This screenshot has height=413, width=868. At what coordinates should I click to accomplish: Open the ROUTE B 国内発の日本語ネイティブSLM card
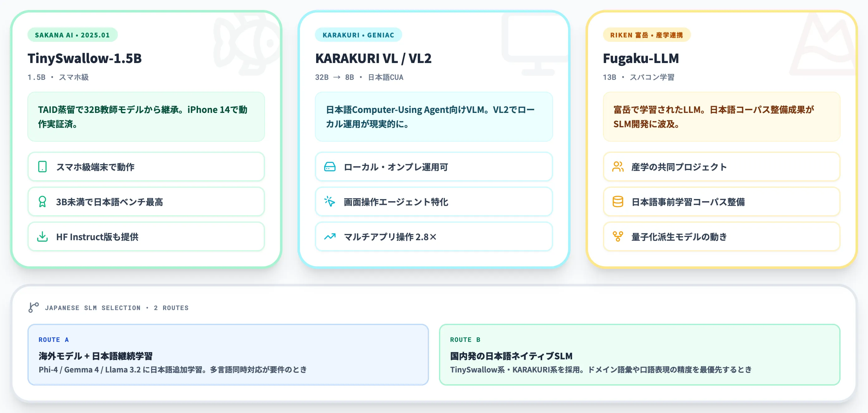[639, 355]
